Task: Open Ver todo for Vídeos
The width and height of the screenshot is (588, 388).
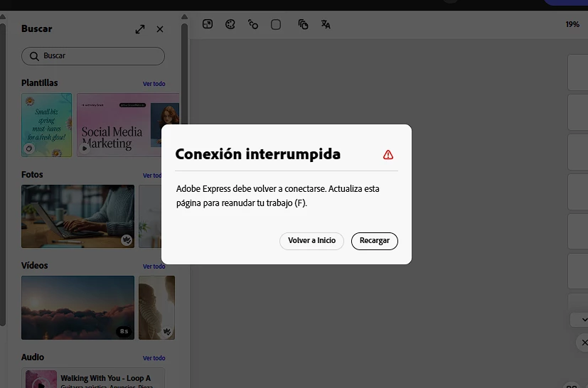Action: pos(154,266)
